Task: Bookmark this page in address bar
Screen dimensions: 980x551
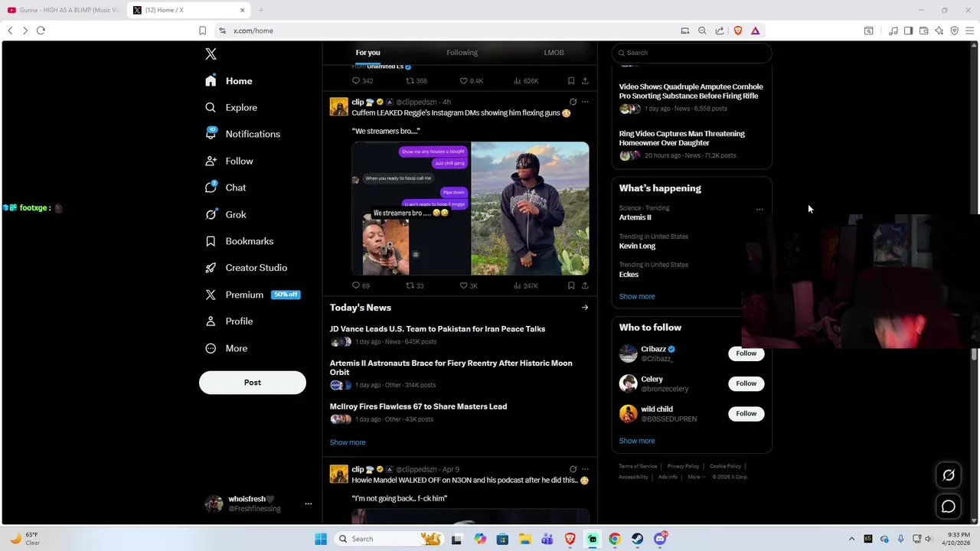Action: 202,31
